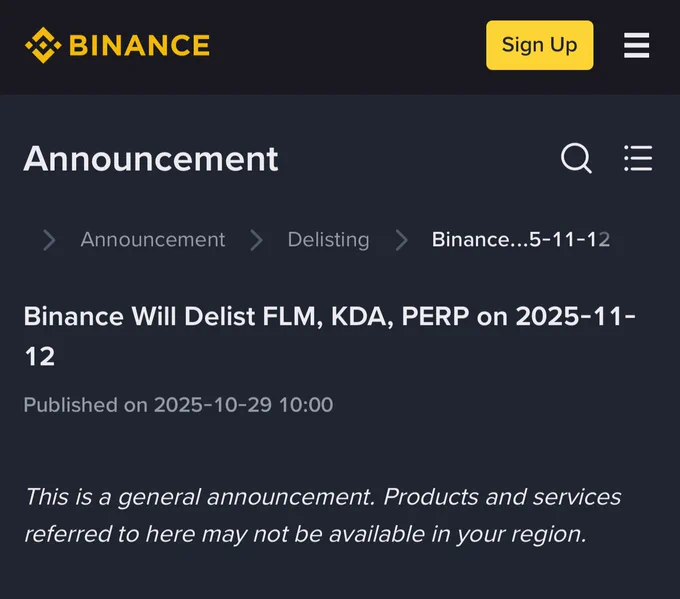Click the words Binance Will Delist

[x=139, y=316]
